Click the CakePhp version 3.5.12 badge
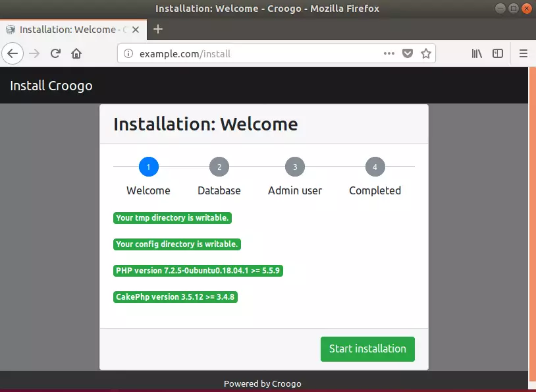Image resolution: width=536 pixels, height=392 pixels. click(x=175, y=297)
